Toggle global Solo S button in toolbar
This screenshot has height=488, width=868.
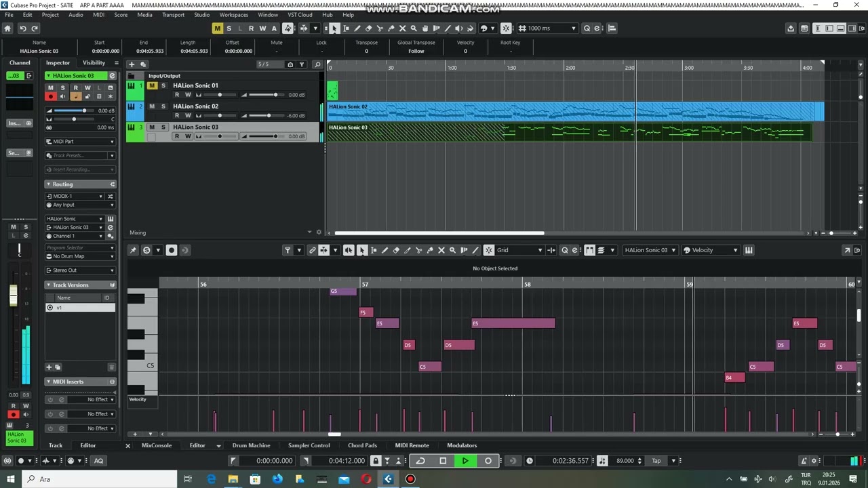tap(229, 28)
